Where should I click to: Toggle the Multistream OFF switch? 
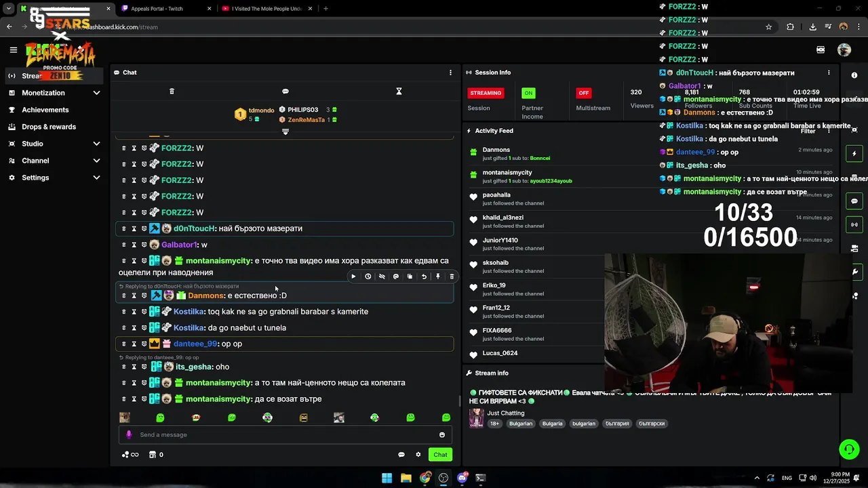(583, 93)
